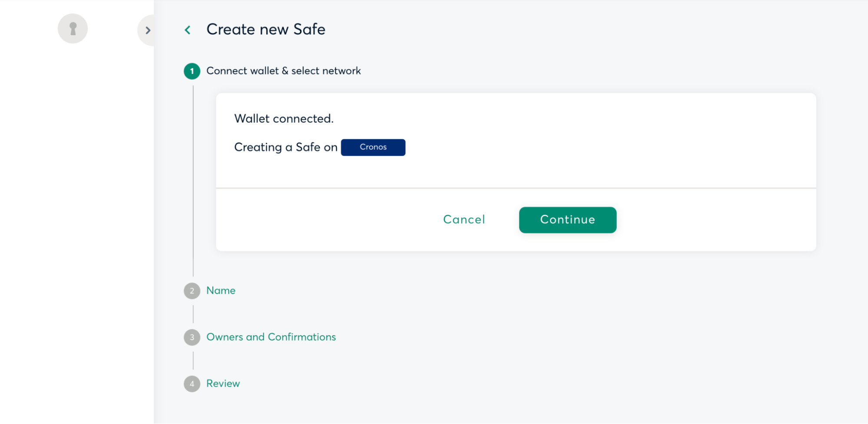868x424 pixels.
Task: Click the step 2 number circle
Action: click(x=192, y=291)
